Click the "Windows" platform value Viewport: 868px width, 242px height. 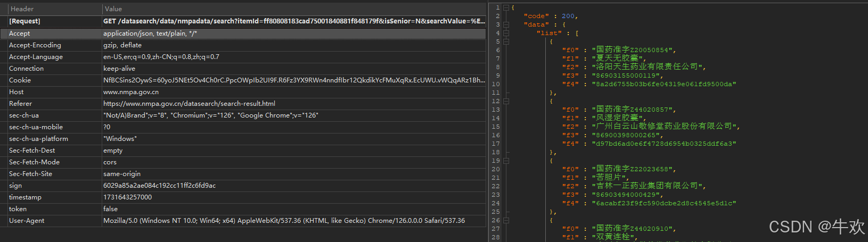[x=120, y=139]
